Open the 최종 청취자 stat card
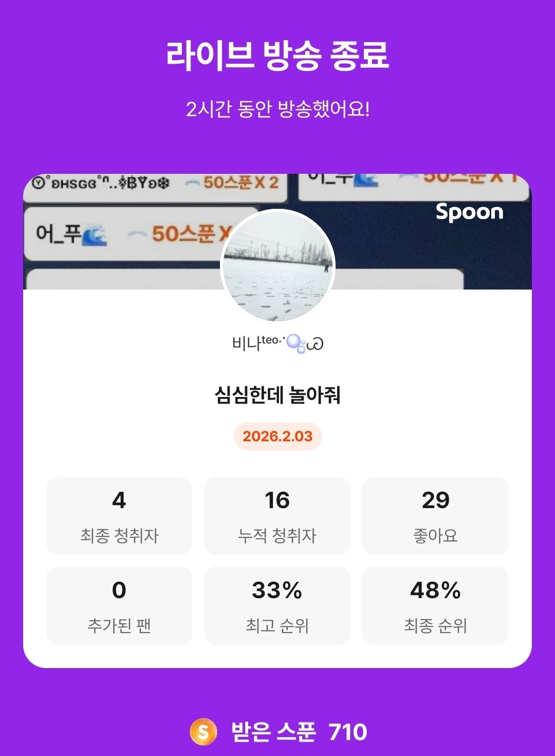 click(x=119, y=515)
